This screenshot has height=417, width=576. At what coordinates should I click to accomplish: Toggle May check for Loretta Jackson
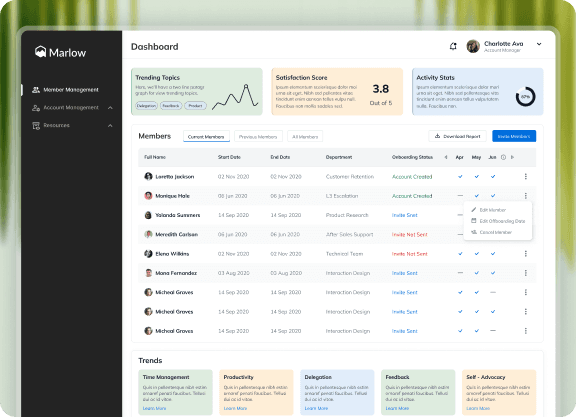click(x=476, y=177)
